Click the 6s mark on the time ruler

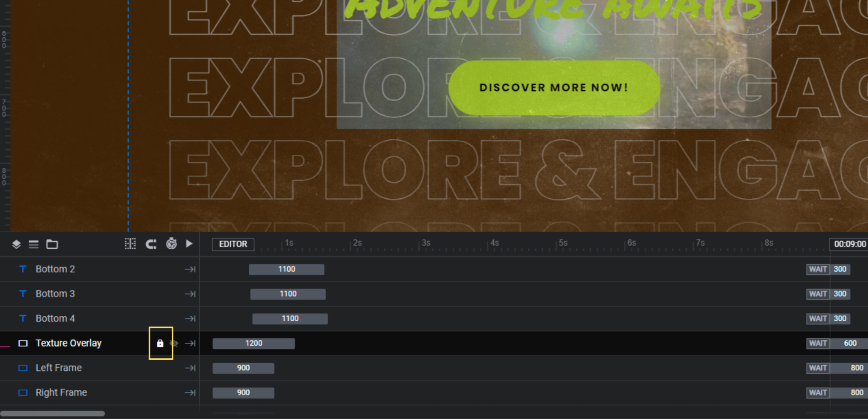pos(632,243)
